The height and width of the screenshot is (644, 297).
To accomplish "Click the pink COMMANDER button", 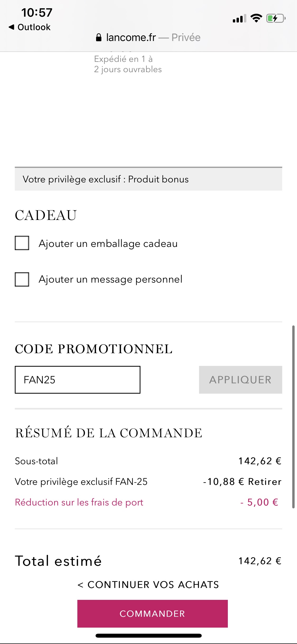I will tap(152, 614).
